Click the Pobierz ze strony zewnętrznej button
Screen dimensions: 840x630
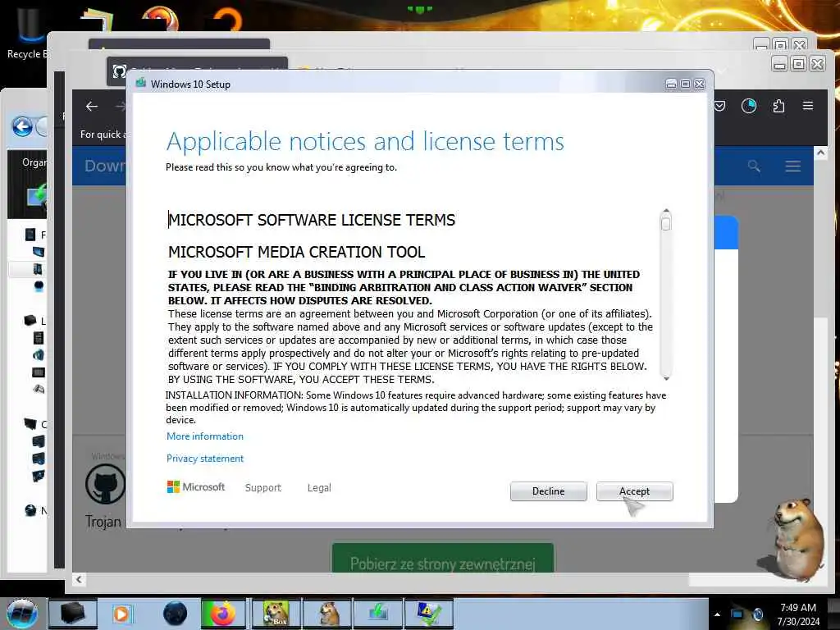(x=442, y=558)
